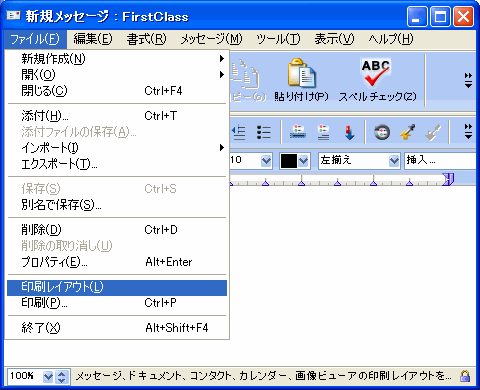Click the zoom stepper arrows in status bar
Image resolution: width=480 pixels, height=390 pixels.
pos(62,377)
